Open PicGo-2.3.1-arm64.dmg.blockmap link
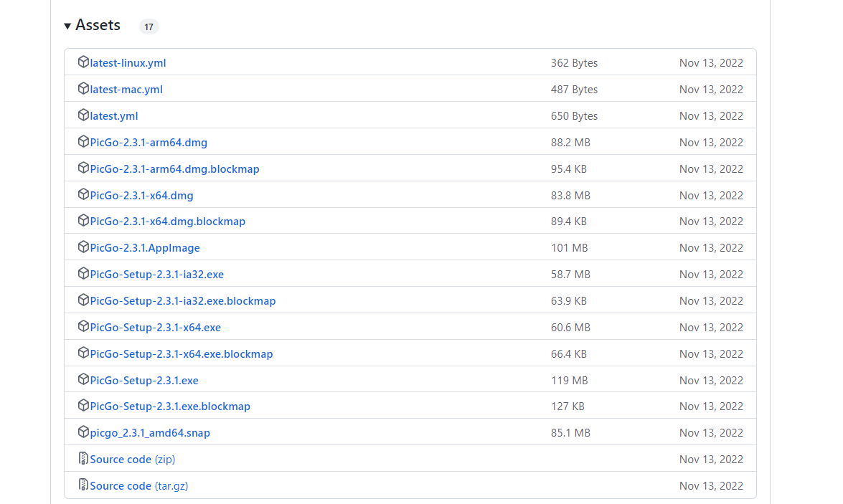 point(175,169)
